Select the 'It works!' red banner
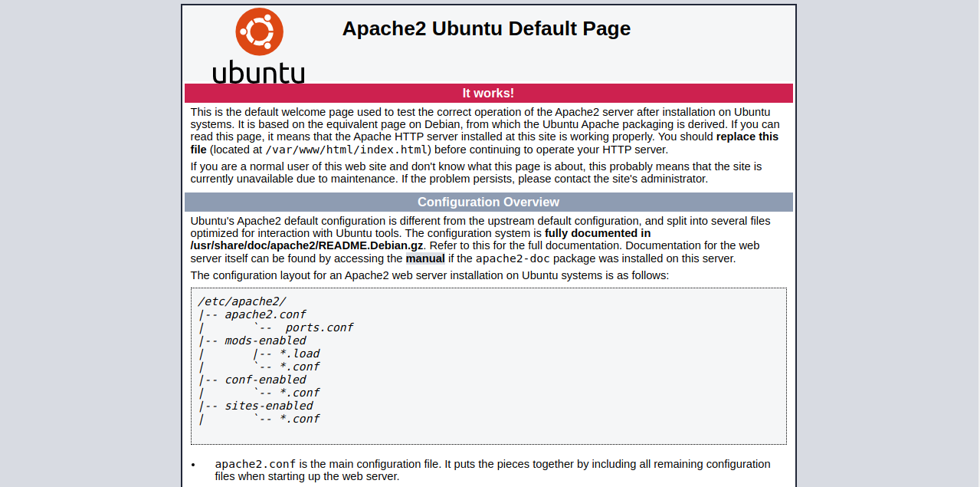 (x=488, y=92)
